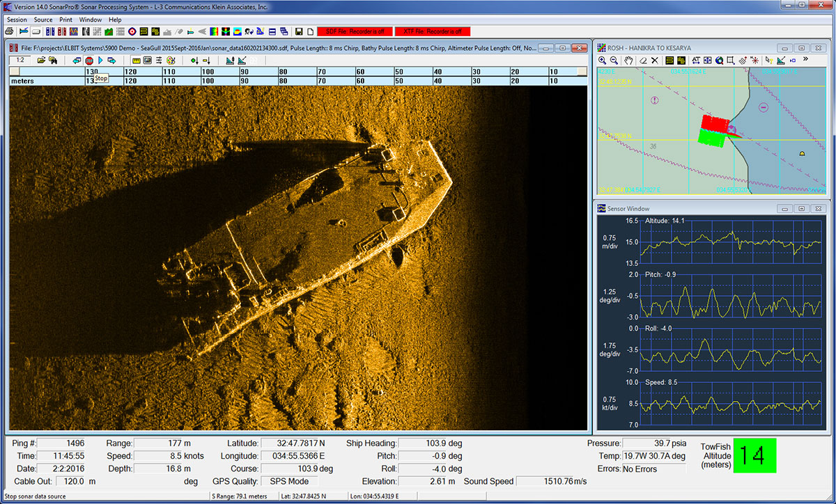
Task: Toggle XTF File Recorder status button
Action: 433,31
